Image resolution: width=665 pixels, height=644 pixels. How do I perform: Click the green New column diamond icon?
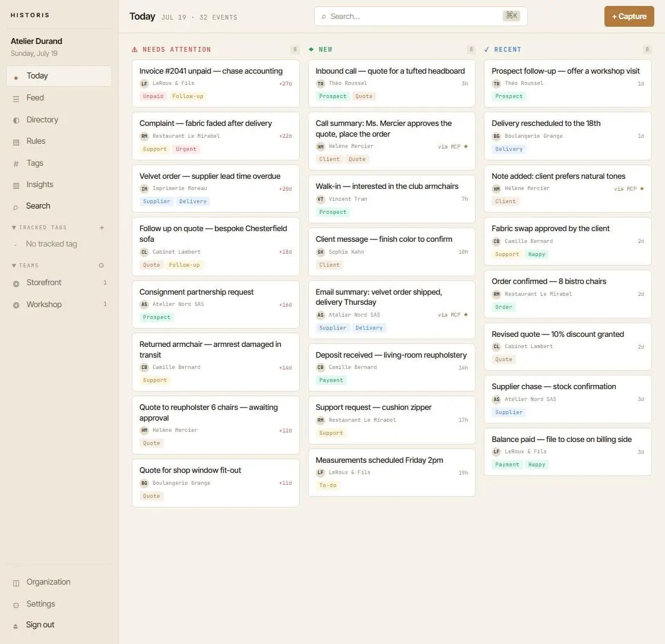(x=311, y=49)
